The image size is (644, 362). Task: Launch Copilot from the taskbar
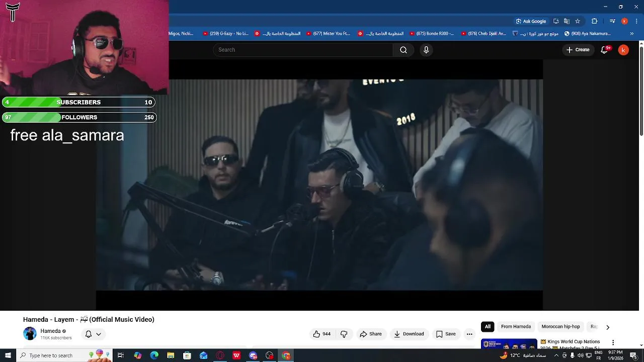tap(138, 355)
